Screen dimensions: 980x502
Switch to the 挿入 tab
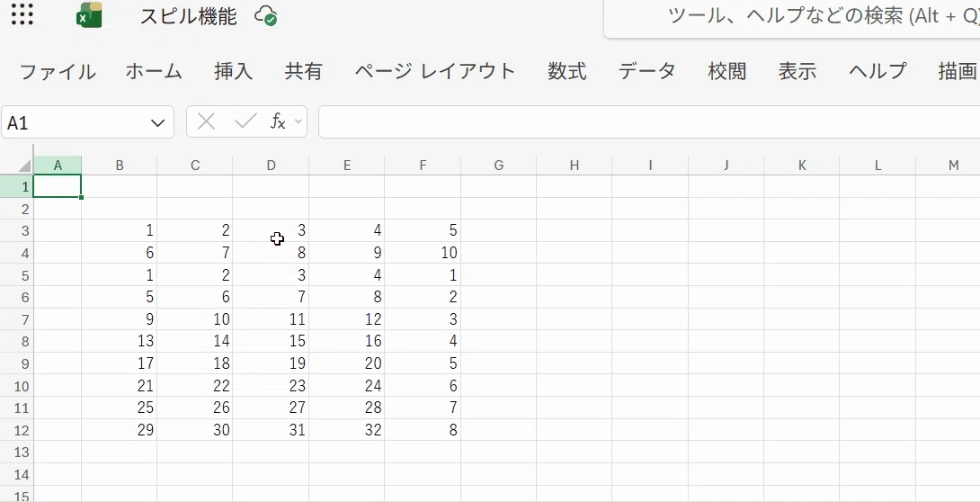click(233, 71)
